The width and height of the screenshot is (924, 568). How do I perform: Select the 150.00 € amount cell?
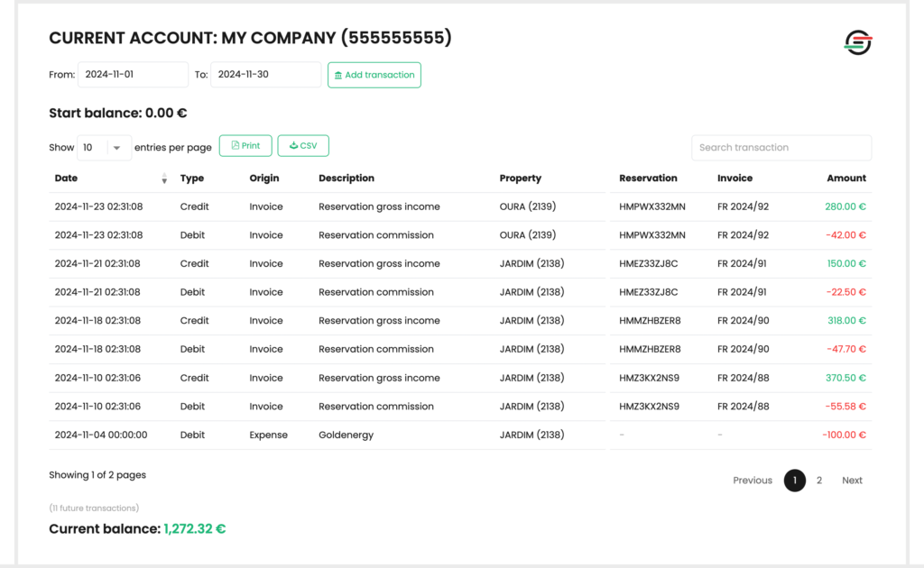coord(846,263)
